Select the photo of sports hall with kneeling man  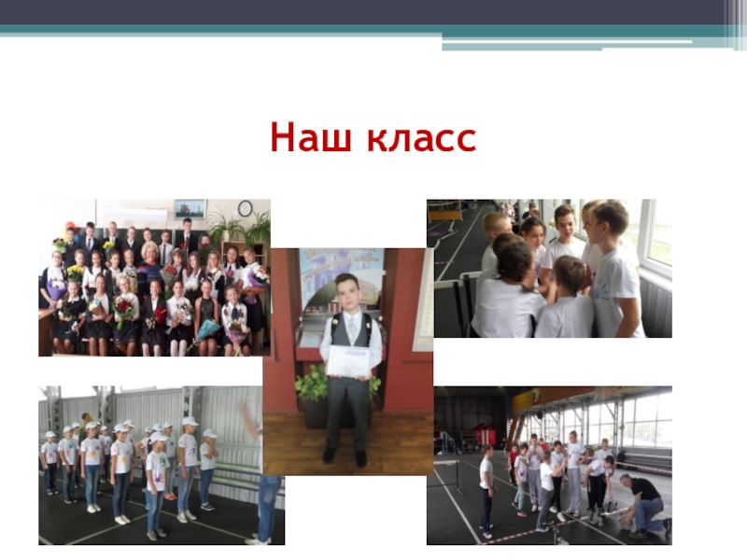click(549, 465)
